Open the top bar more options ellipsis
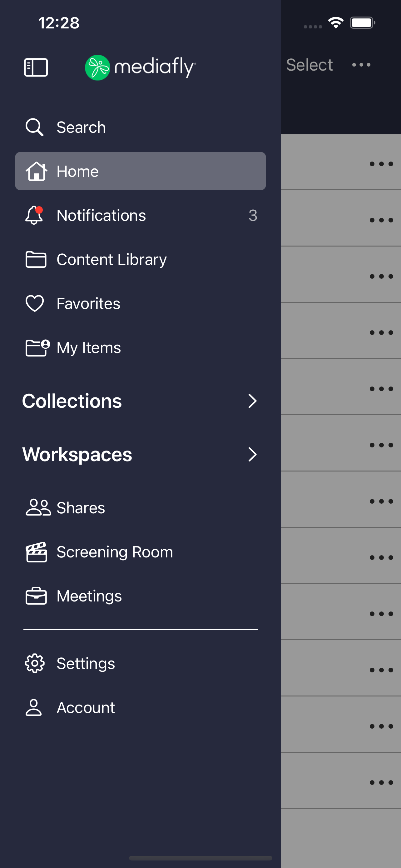Image resolution: width=401 pixels, height=868 pixels. pos(361,65)
